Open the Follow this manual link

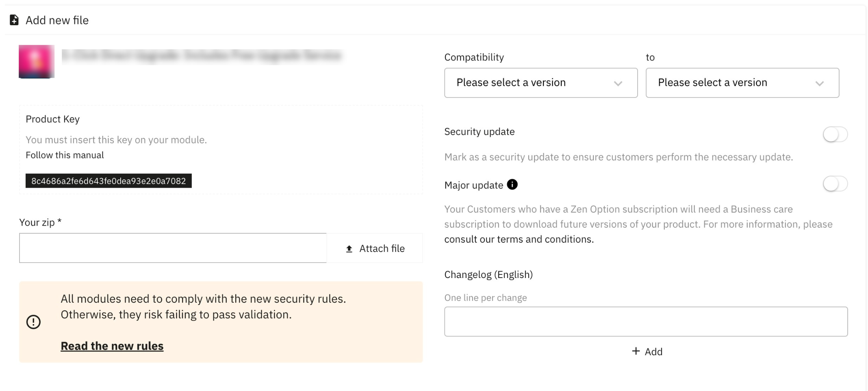tap(65, 155)
